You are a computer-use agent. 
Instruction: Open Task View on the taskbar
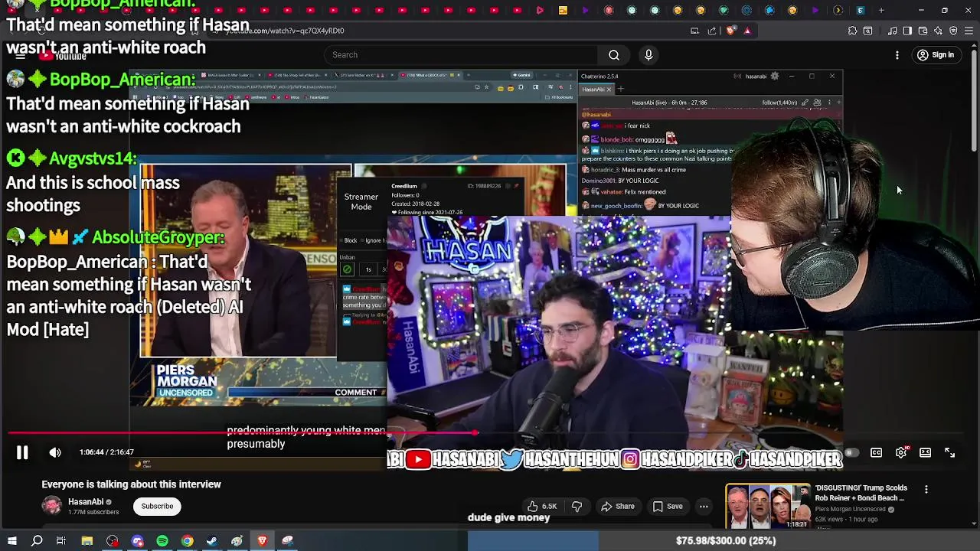click(61, 541)
